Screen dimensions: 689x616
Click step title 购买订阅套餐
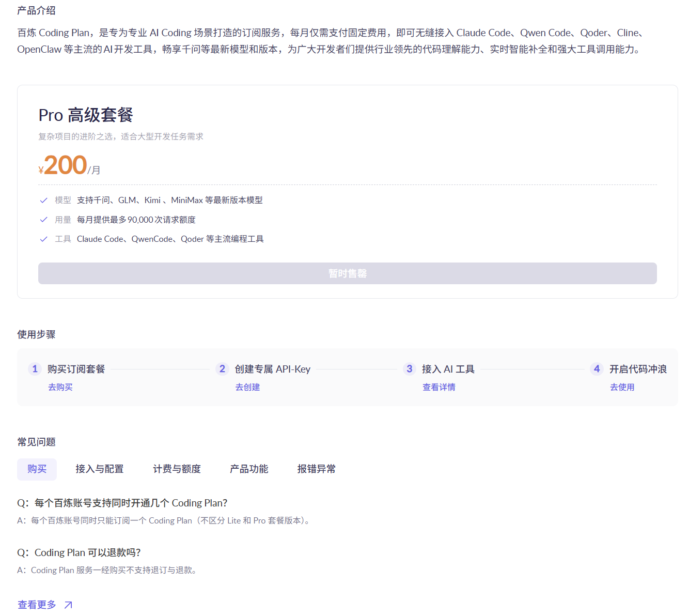point(76,369)
